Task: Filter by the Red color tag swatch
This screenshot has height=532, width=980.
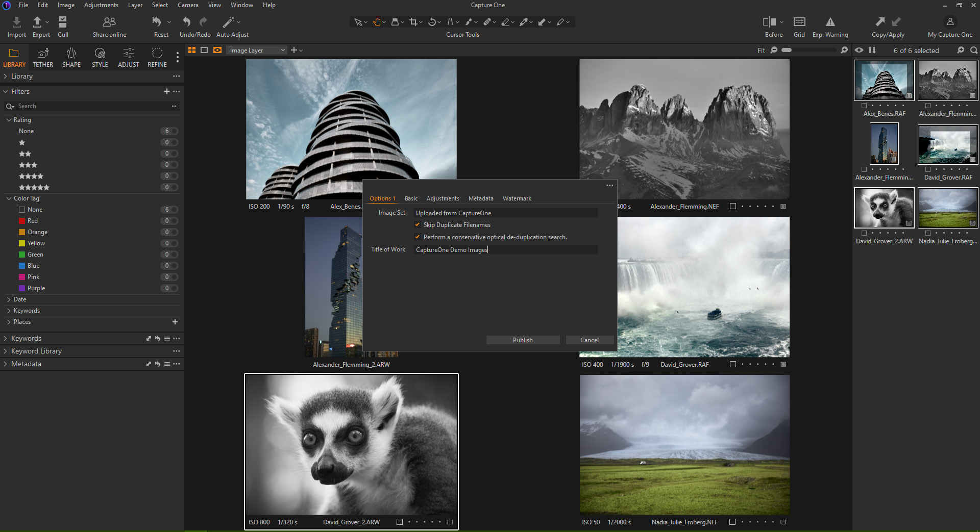Action: pos(22,221)
